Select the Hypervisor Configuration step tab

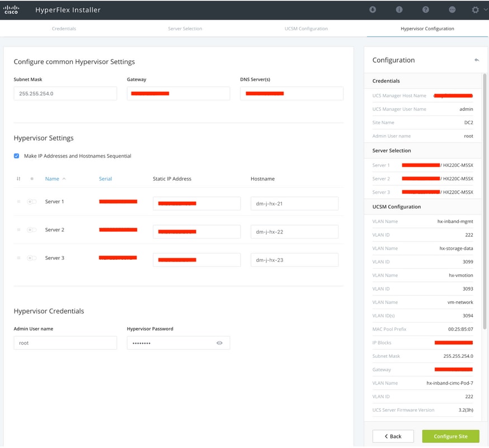point(427,29)
